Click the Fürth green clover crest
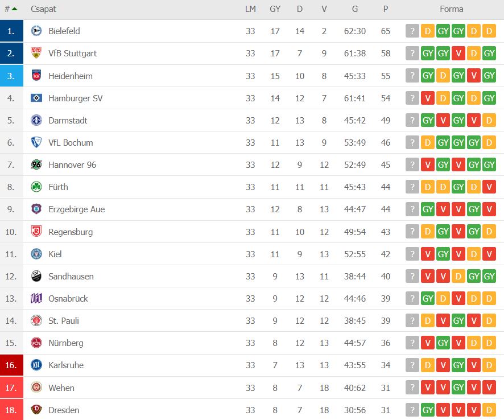 point(36,187)
